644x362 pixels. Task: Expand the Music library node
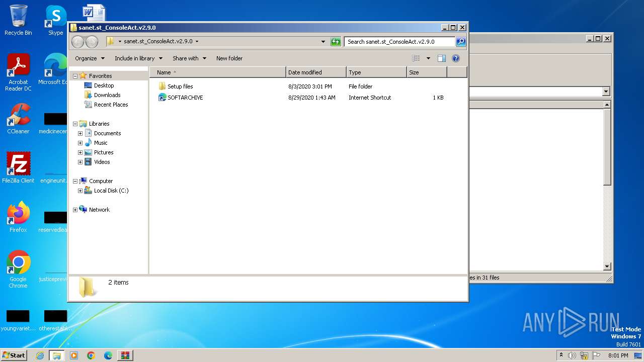click(80, 143)
